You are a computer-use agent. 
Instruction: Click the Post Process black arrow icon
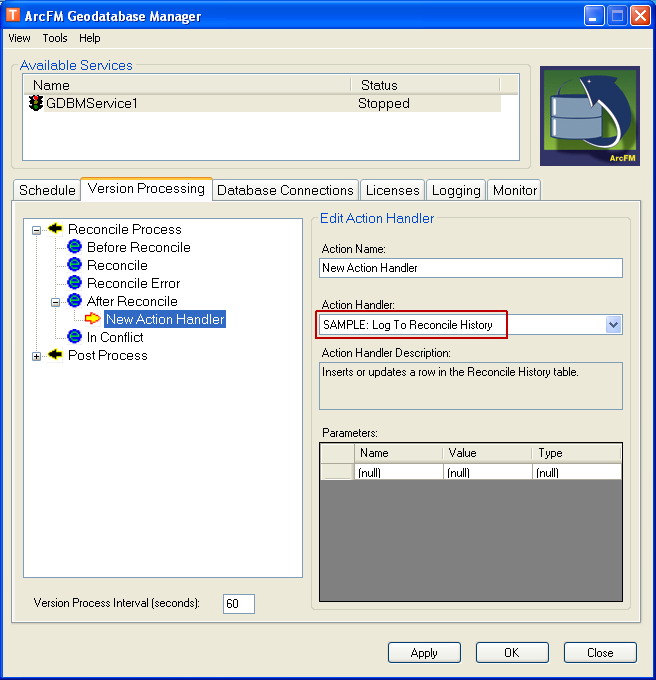(55, 354)
